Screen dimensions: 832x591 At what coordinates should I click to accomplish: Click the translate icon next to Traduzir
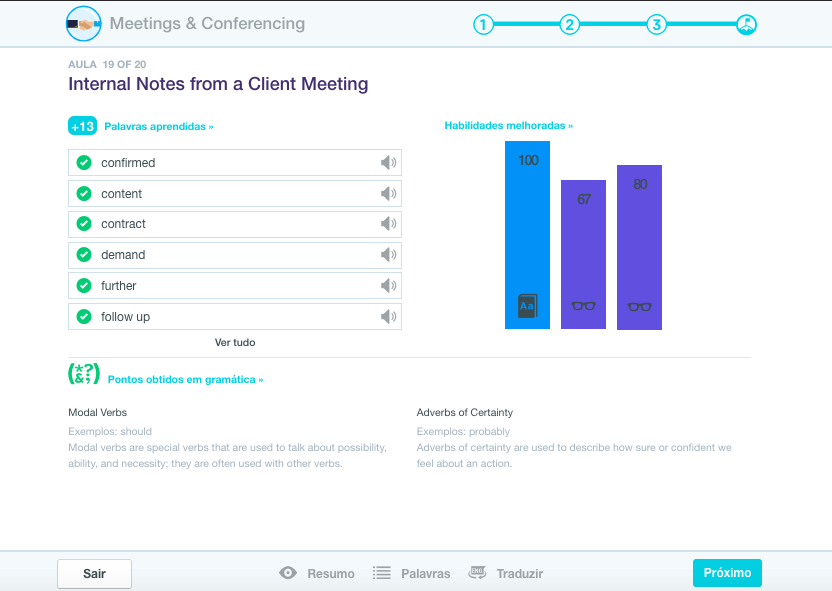[x=477, y=572]
